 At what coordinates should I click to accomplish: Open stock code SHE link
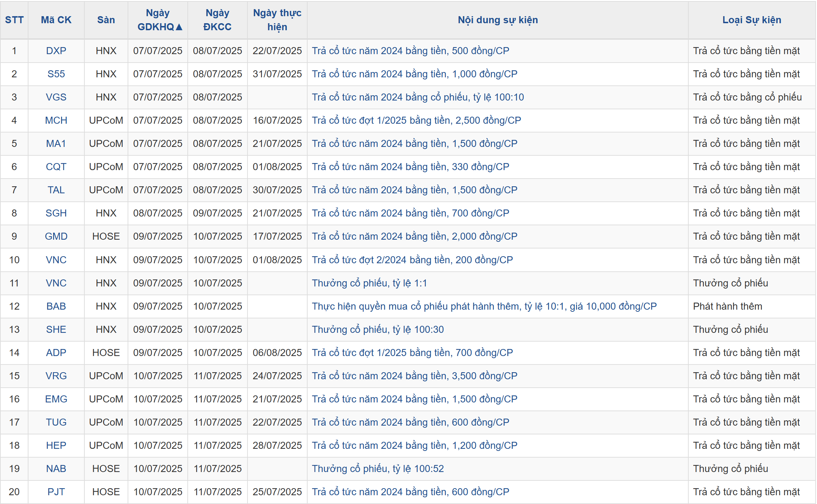[56, 330]
